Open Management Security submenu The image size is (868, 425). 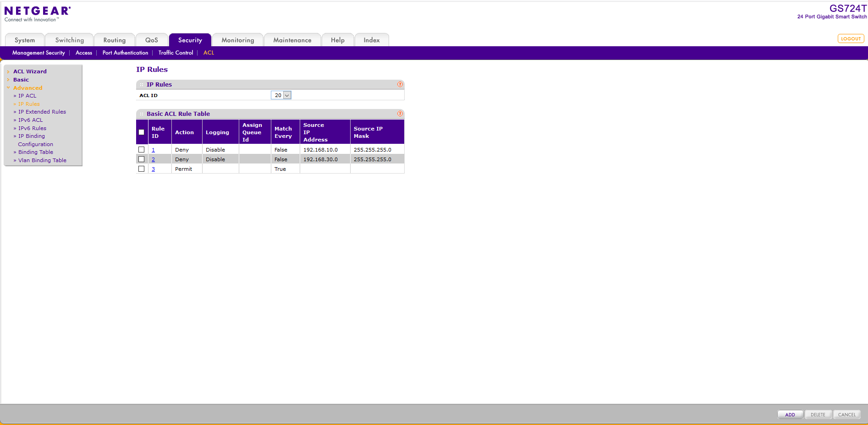(x=38, y=53)
